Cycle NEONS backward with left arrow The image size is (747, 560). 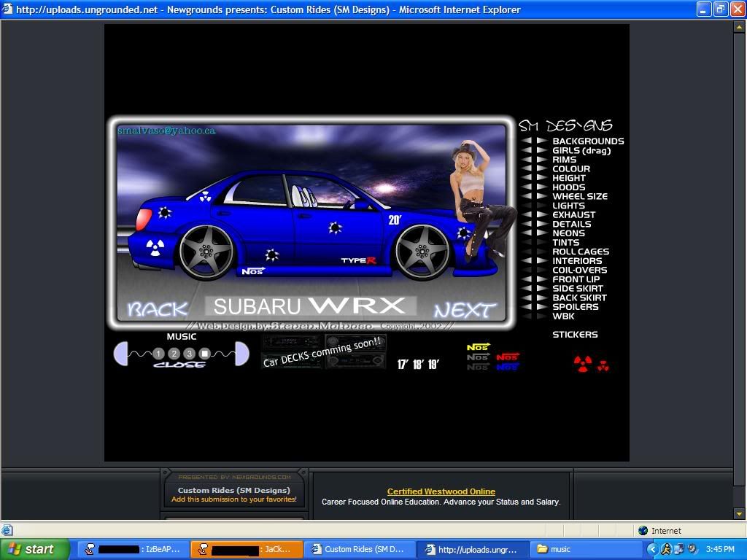[x=527, y=233]
